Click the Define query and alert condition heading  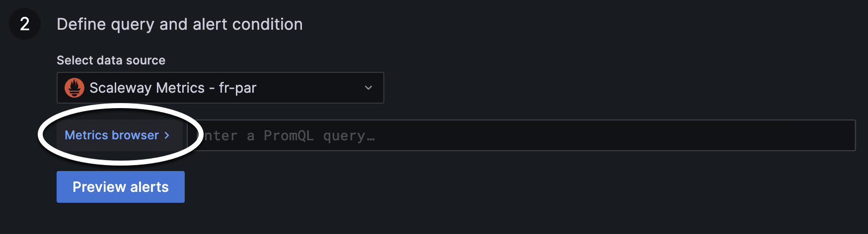[x=180, y=24]
